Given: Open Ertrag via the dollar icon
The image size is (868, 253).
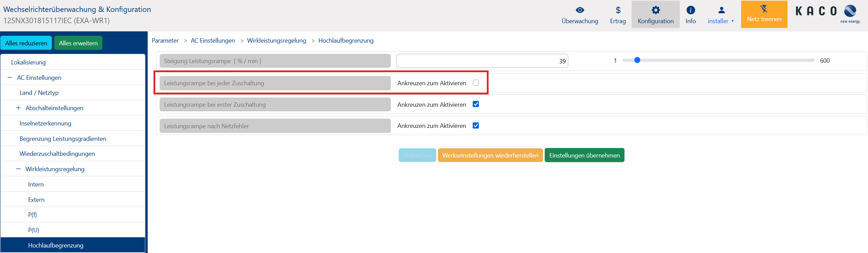Looking at the screenshot, I should [618, 10].
